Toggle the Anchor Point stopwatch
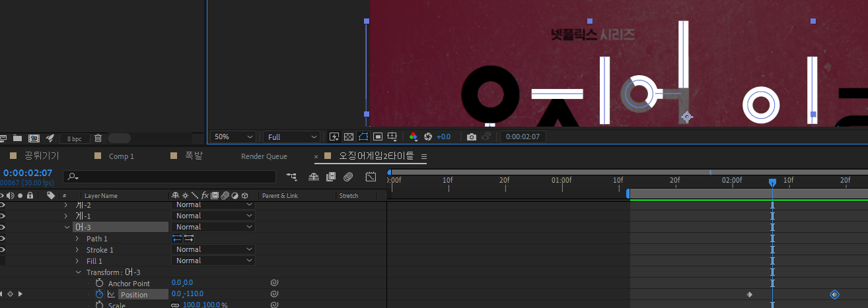 click(100, 284)
